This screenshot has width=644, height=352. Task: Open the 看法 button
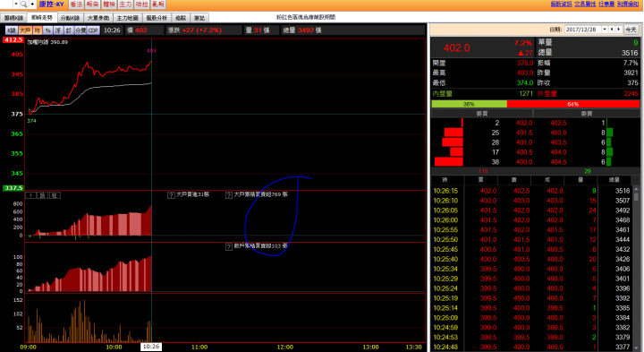coord(76,4)
